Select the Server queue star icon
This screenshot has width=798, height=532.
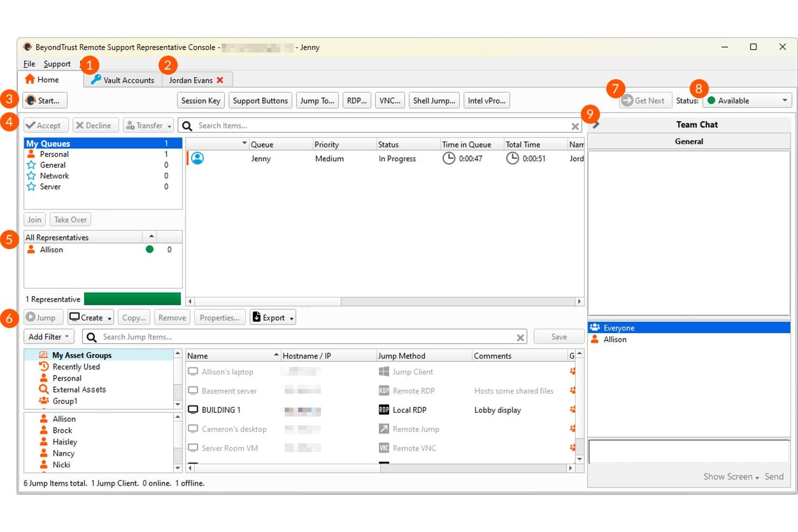tap(31, 186)
